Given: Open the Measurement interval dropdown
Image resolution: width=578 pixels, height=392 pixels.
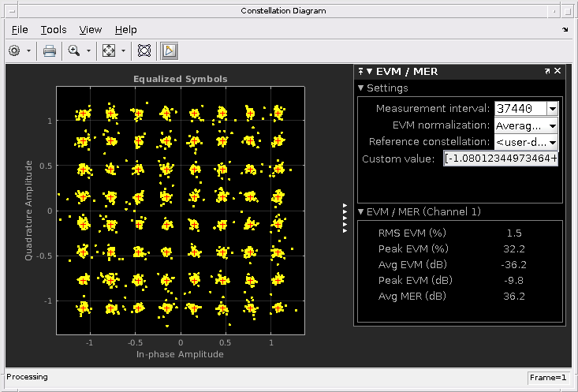Looking at the screenshot, I should coord(553,108).
